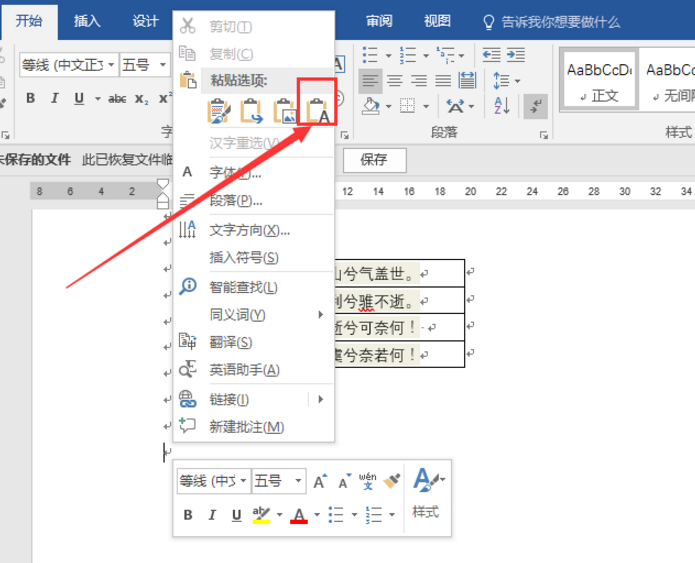Open 段落(P)... from context menu
Image resolution: width=695 pixels, height=563 pixels.
point(253,200)
